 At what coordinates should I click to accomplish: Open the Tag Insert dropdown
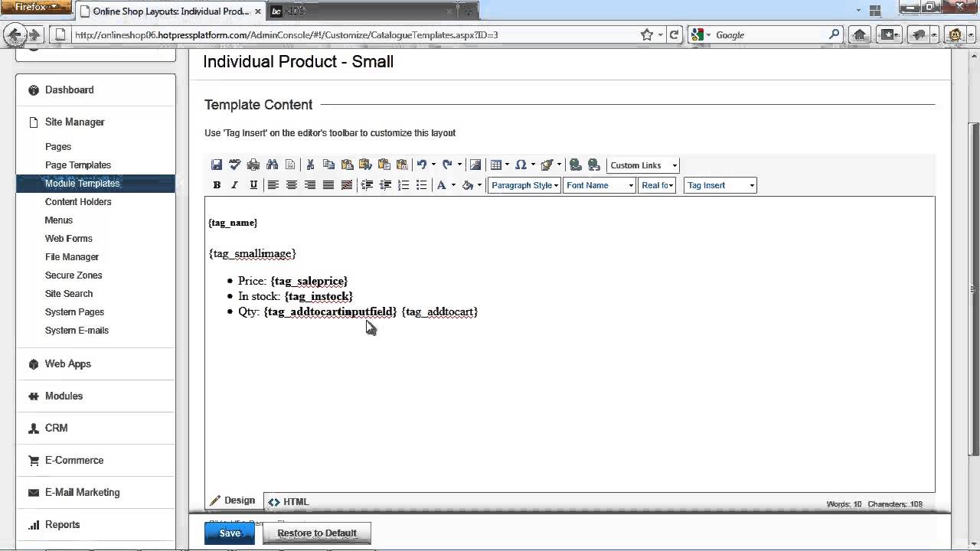[720, 185]
